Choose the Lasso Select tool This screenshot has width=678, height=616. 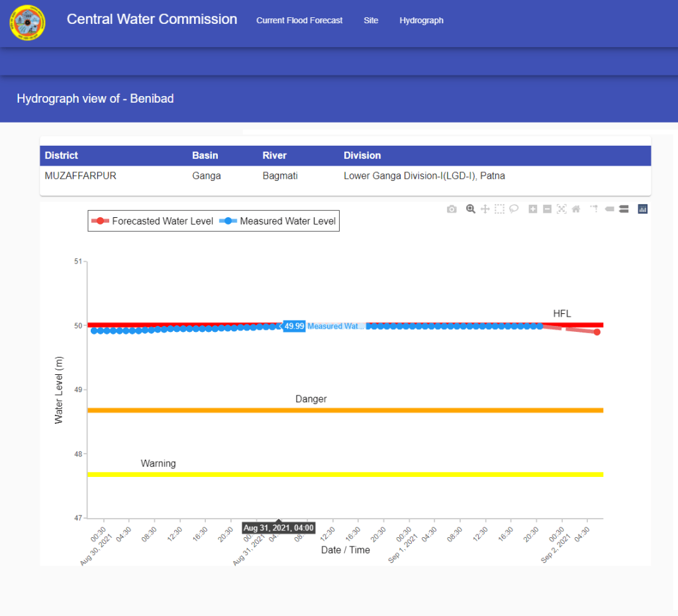(x=514, y=209)
